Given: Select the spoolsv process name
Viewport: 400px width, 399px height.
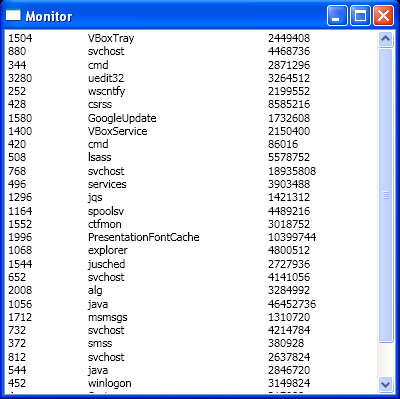Looking at the screenshot, I should (106, 211).
